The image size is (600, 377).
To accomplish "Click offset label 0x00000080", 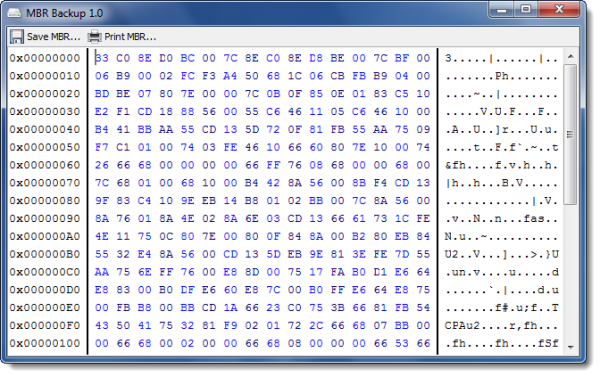I will coord(45,201).
